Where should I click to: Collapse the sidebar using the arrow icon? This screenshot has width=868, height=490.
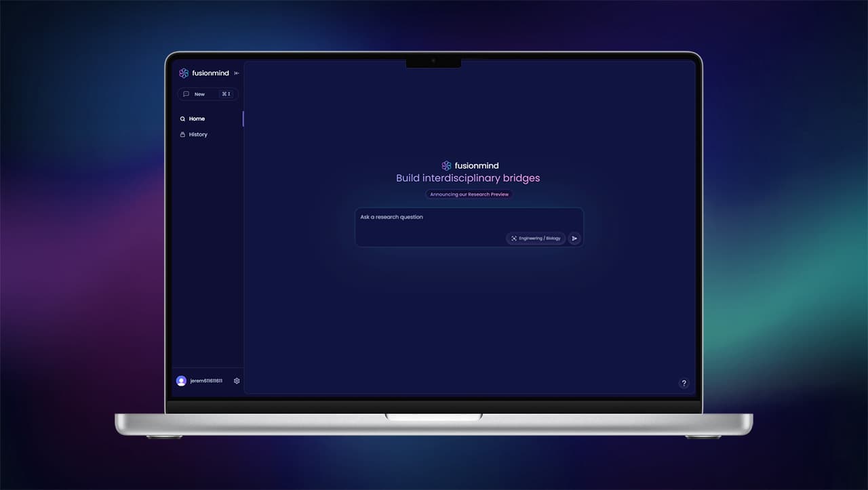[237, 73]
